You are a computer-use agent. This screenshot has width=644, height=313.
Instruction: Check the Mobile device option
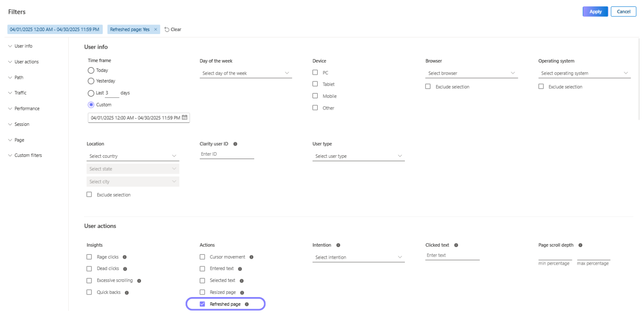click(315, 96)
